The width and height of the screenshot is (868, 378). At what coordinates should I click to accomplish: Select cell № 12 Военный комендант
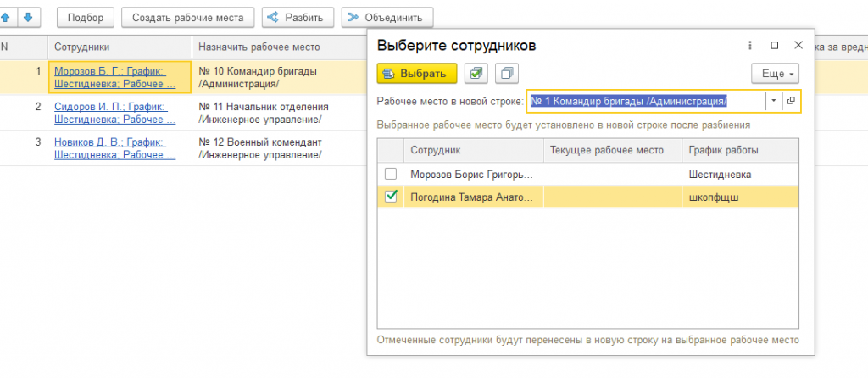[x=279, y=148]
